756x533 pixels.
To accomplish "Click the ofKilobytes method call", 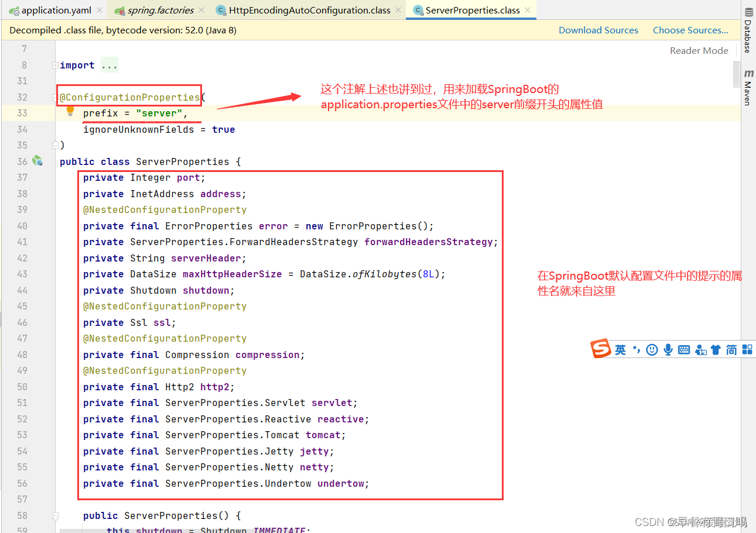I will tap(384, 274).
